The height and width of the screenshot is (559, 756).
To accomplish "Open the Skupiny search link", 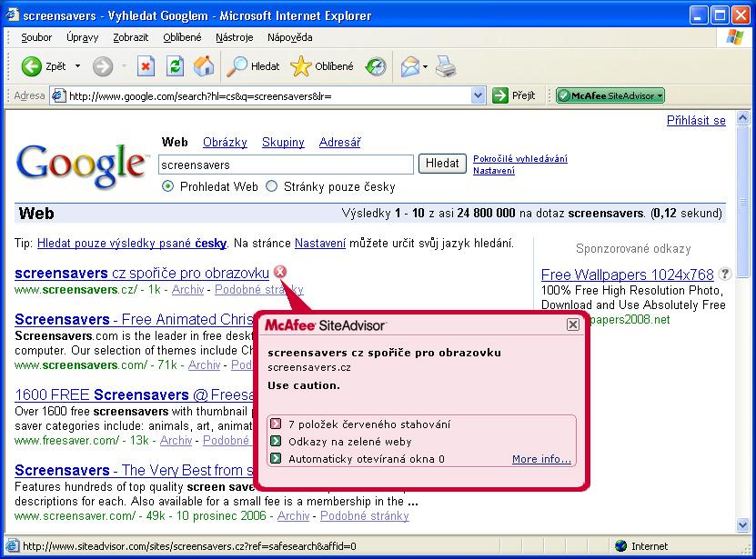I will click(x=283, y=142).
